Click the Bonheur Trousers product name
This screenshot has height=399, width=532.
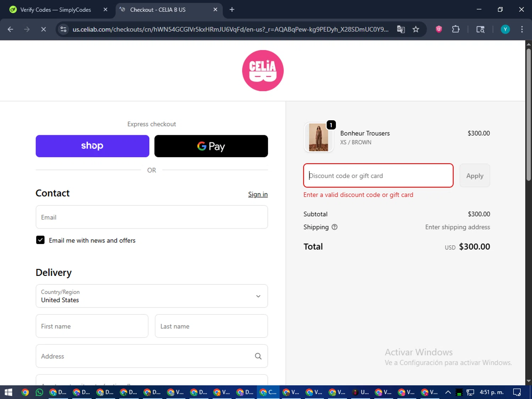365,133
